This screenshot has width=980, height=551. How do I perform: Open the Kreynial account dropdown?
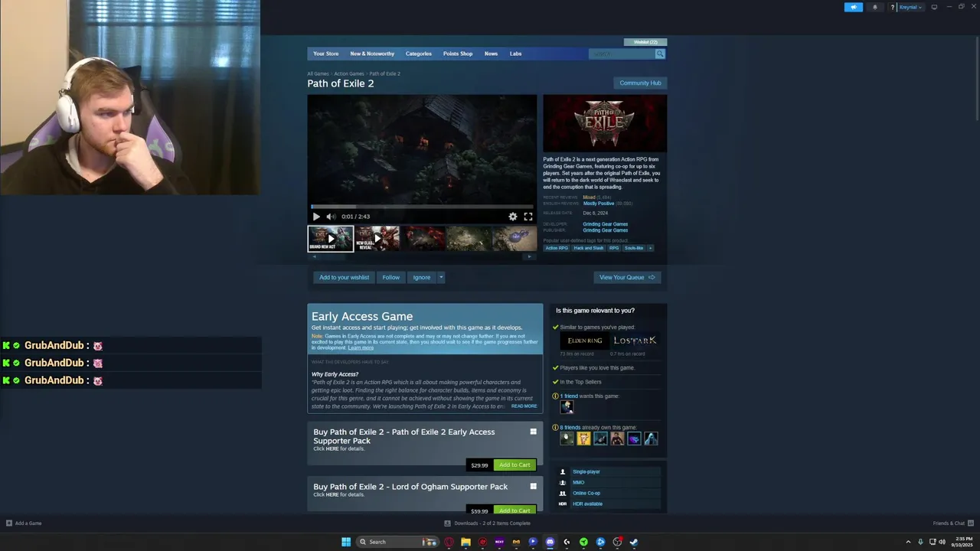pyautogui.click(x=910, y=7)
